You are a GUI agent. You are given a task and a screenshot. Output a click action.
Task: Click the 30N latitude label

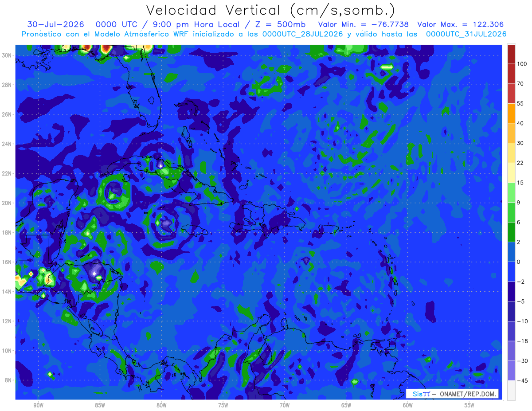coord(7,55)
